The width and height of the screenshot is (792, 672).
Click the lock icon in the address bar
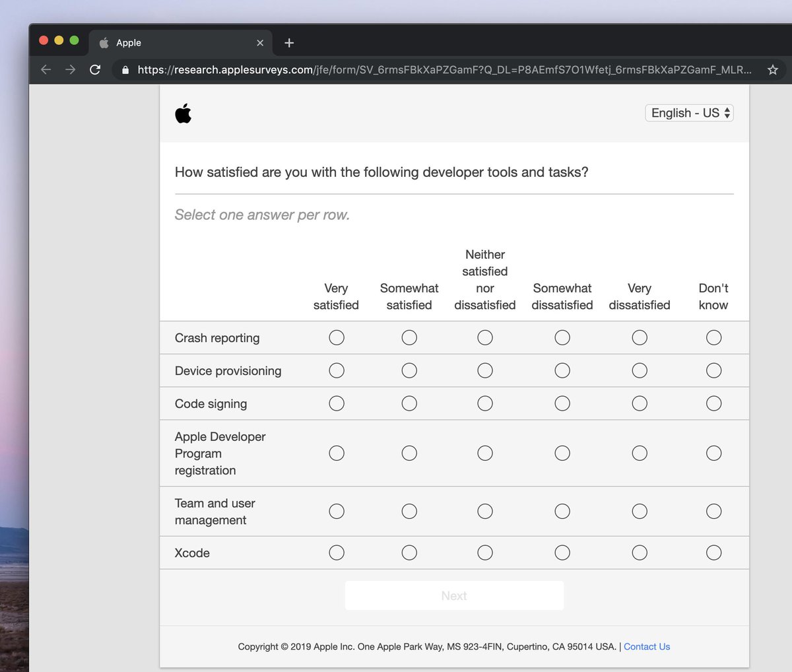[125, 70]
